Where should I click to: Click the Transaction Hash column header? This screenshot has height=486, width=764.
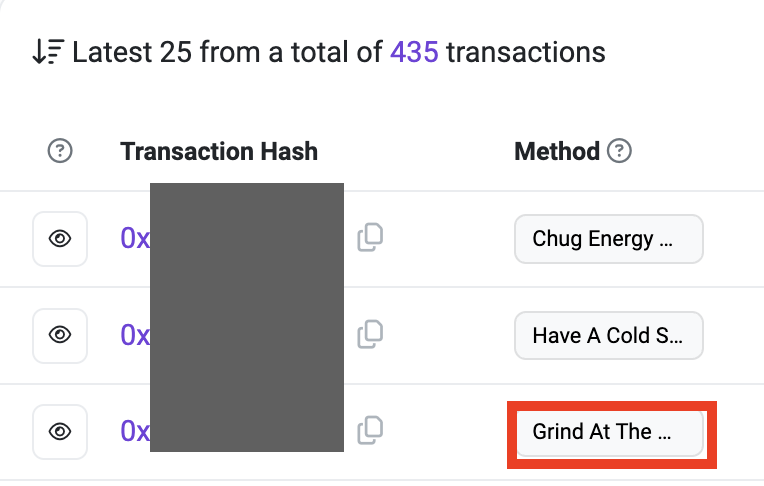coord(219,151)
